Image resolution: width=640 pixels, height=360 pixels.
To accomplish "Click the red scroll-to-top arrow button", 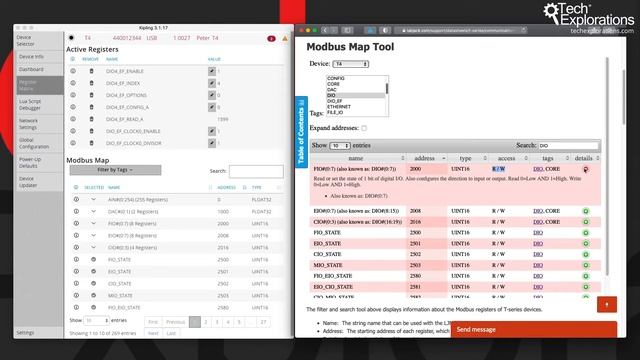I will coord(607,304).
